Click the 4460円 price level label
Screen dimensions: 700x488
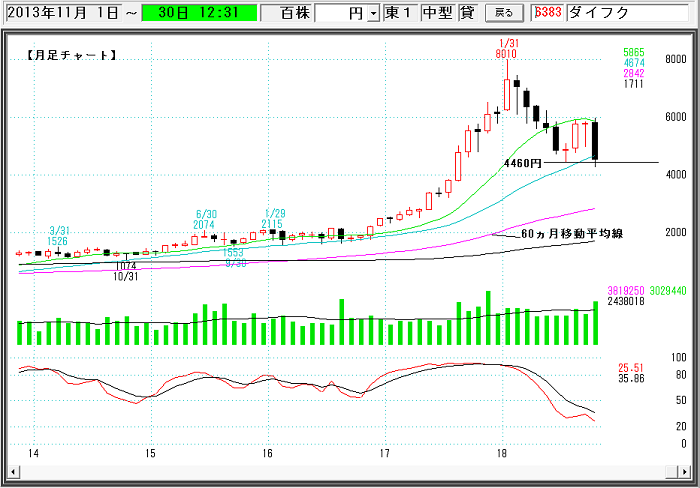pos(523,163)
